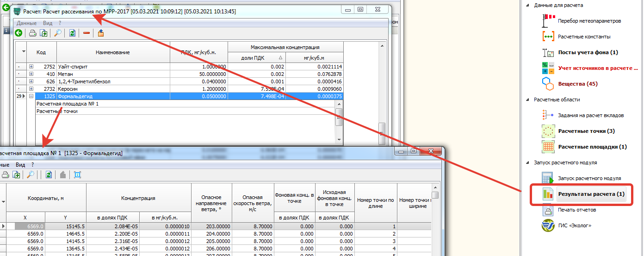This screenshot has width=644, height=256.
Task: Click the export icon with the orange up arrow
Action: click(100, 33)
